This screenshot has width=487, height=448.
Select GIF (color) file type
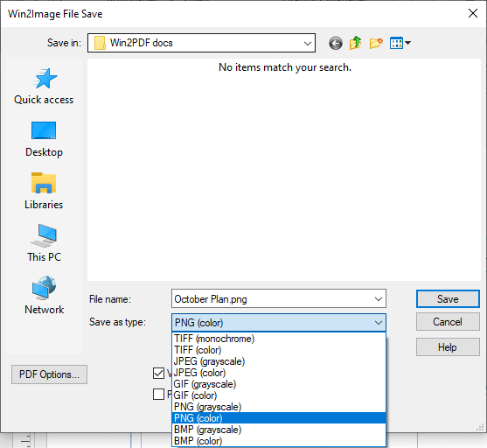pos(279,395)
